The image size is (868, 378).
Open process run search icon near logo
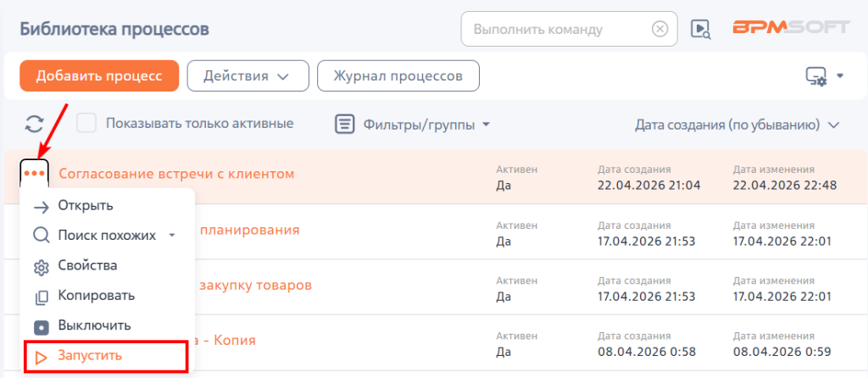[700, 29]
